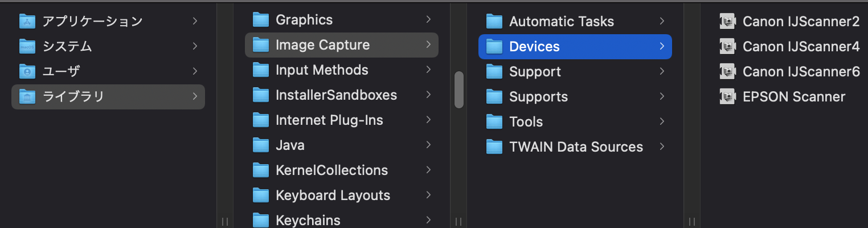The width and height of the screenshot is (868, 228).
Task: Select the Tools folder
Action: pos(525,122)
